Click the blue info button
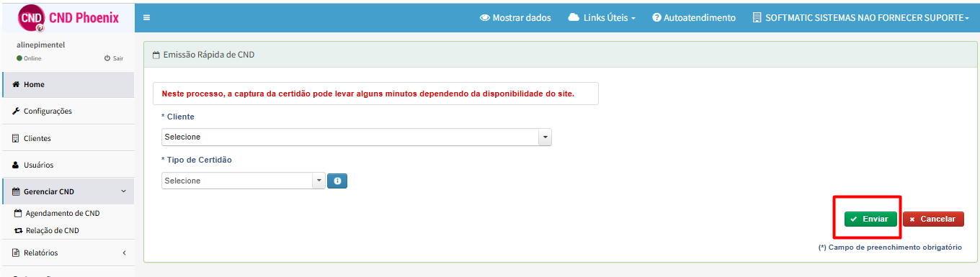The width and height of the screenshot is (980, 277). point(337,181)
